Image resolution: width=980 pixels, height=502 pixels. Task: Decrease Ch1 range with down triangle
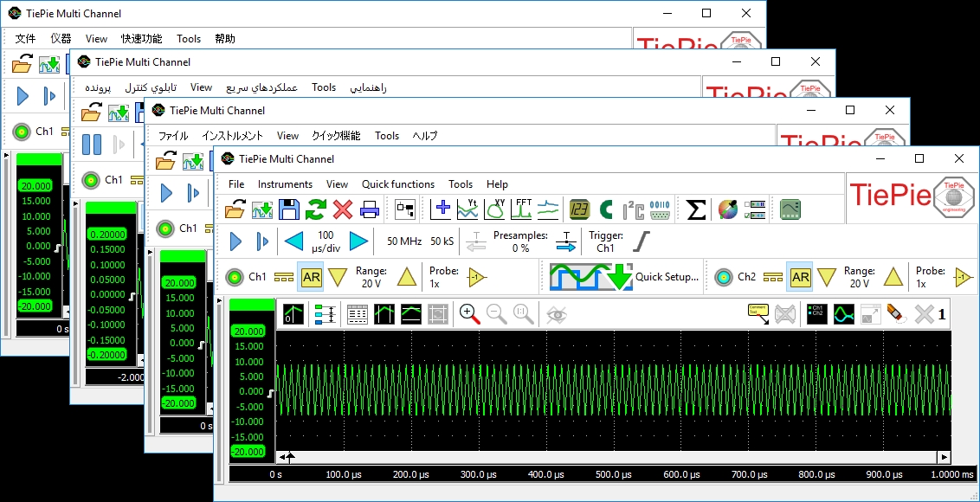(338, 277)
